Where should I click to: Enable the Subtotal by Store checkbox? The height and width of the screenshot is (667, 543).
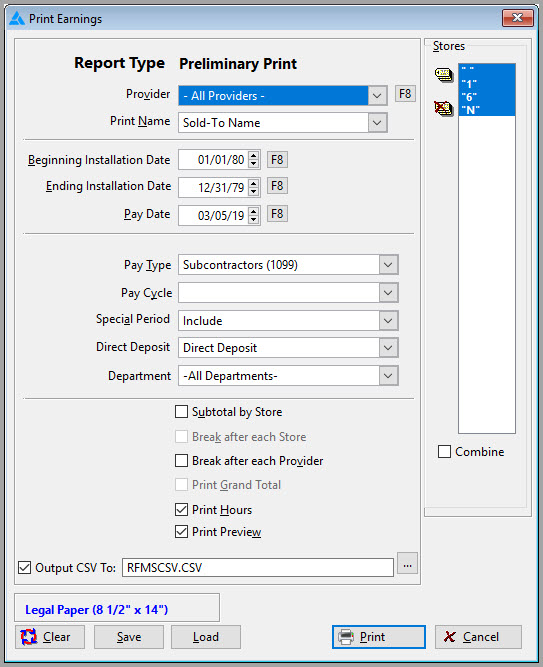coord(181,412)
